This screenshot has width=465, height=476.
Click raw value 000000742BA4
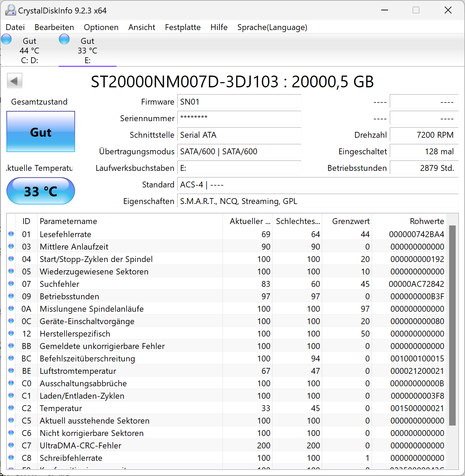(x=417, y=234)
